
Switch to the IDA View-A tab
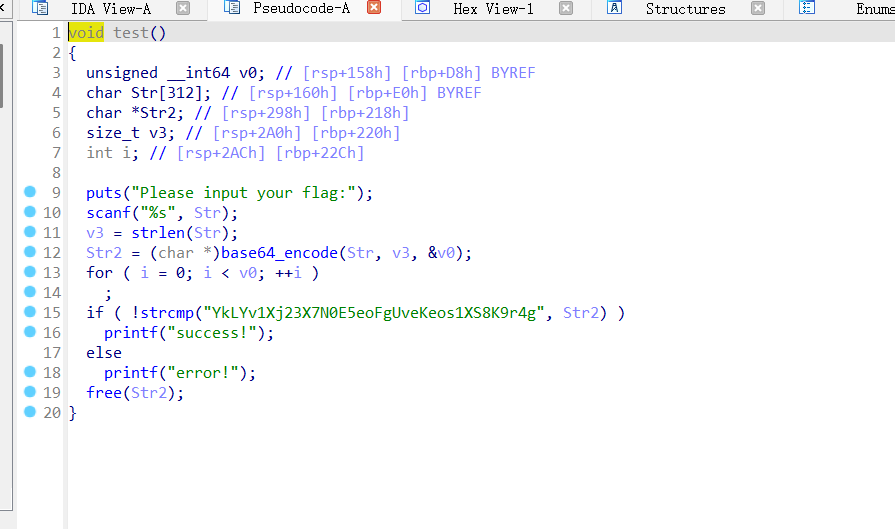(111, 9)
